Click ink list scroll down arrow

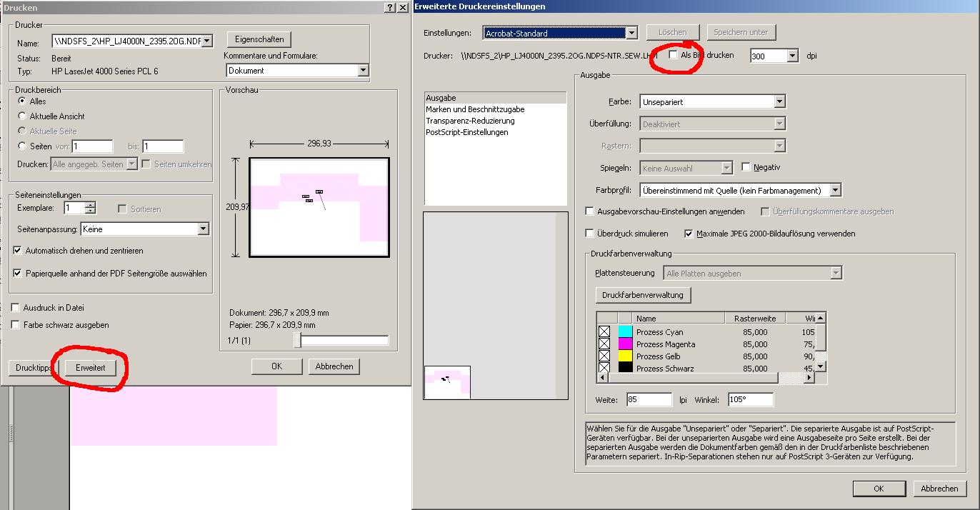(x=821, y=366)
